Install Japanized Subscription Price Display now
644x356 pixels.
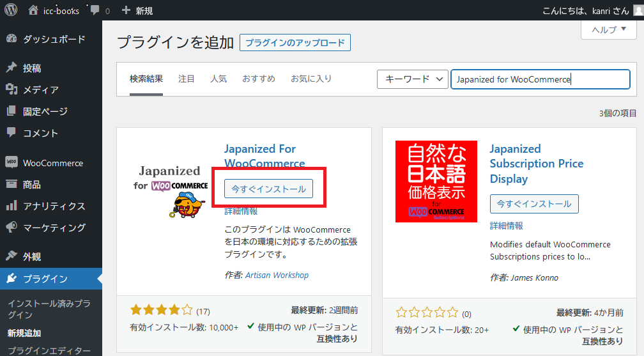[534, 204]
